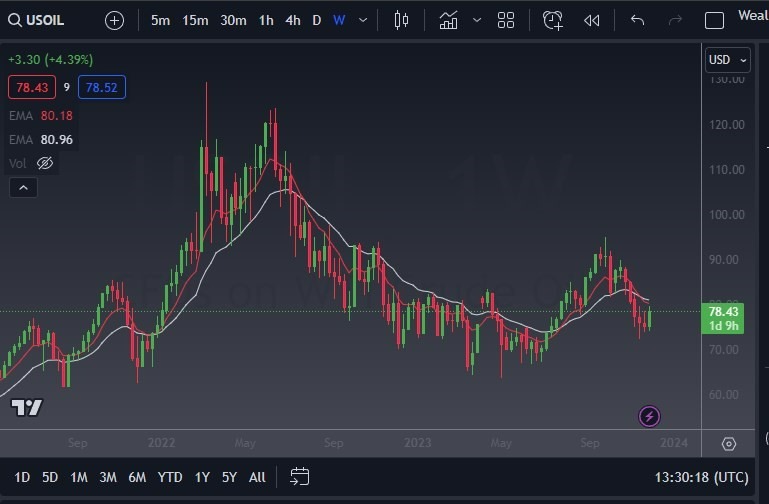769x504 pixels.
Task: Select the EMA 80.96 indicator legend
Action: 41,140
